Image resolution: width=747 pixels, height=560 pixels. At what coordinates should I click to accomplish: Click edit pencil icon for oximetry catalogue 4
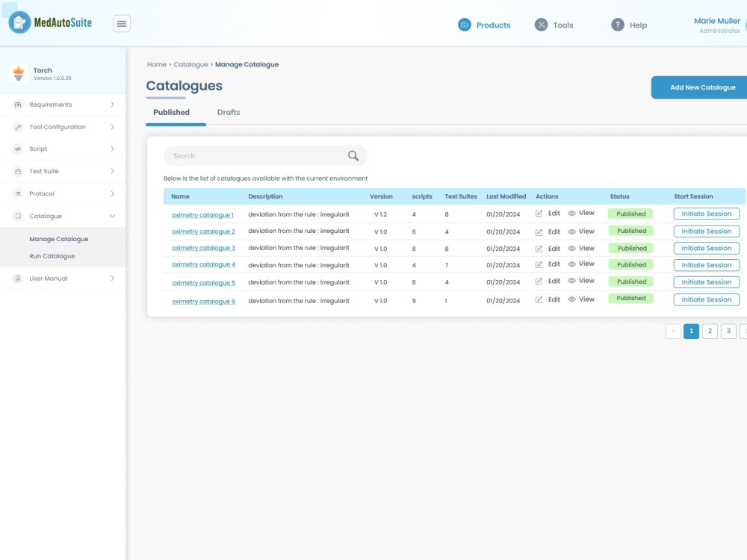pyautogui.click(x=539, y=264)
